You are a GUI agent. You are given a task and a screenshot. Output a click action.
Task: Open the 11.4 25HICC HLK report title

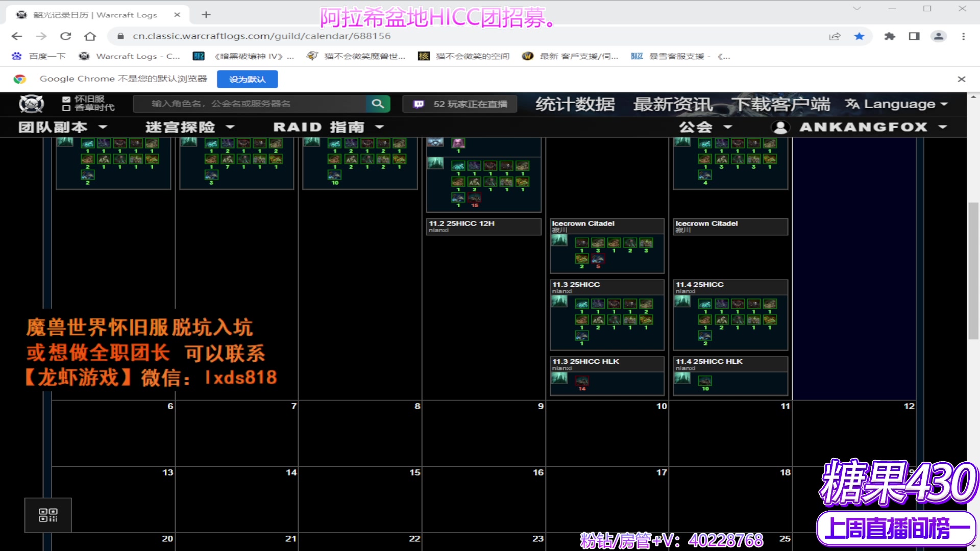pyautogui.click(x=709, y=361)
